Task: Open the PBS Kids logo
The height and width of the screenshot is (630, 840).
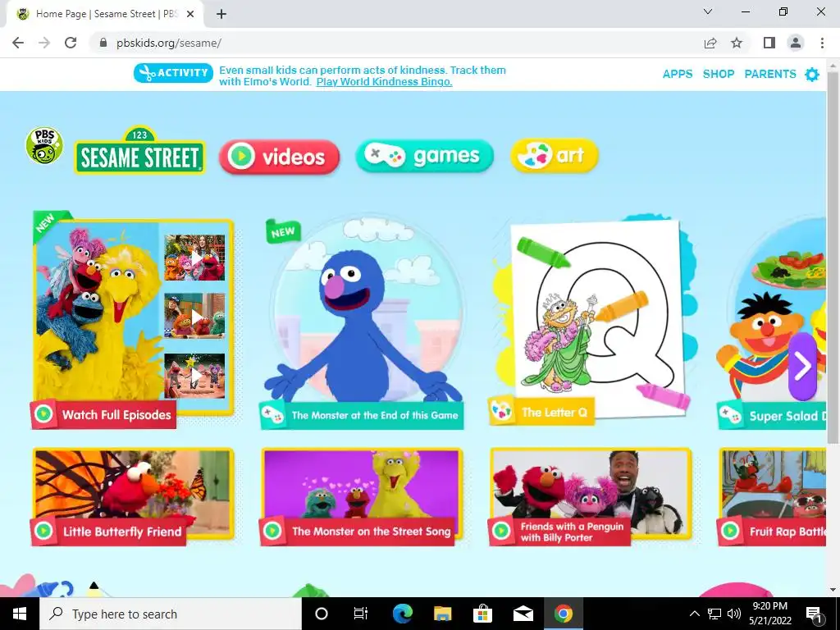Action: [44, 146]
